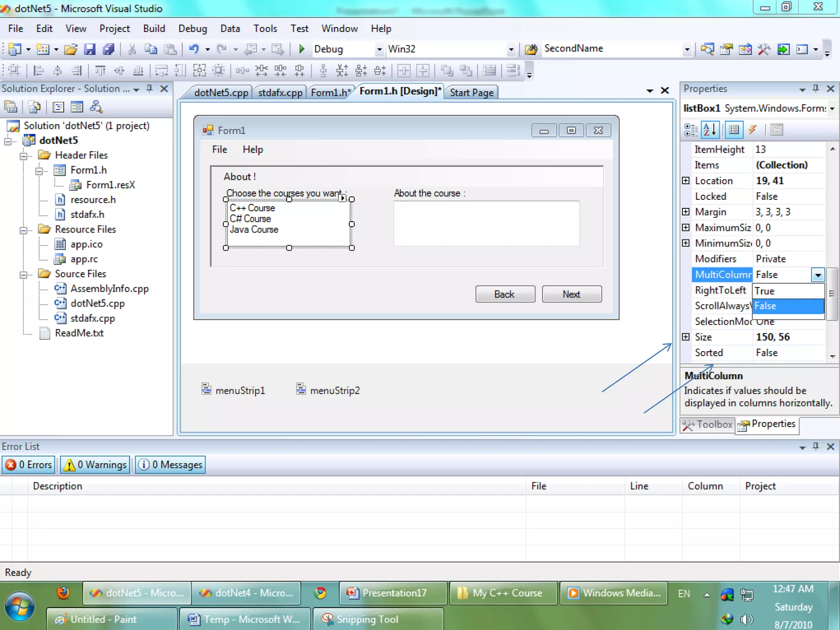The height and width of the screenshot is (630, 840).
Task: Click the Undo toolbar icon
Action: click(194, 49)
